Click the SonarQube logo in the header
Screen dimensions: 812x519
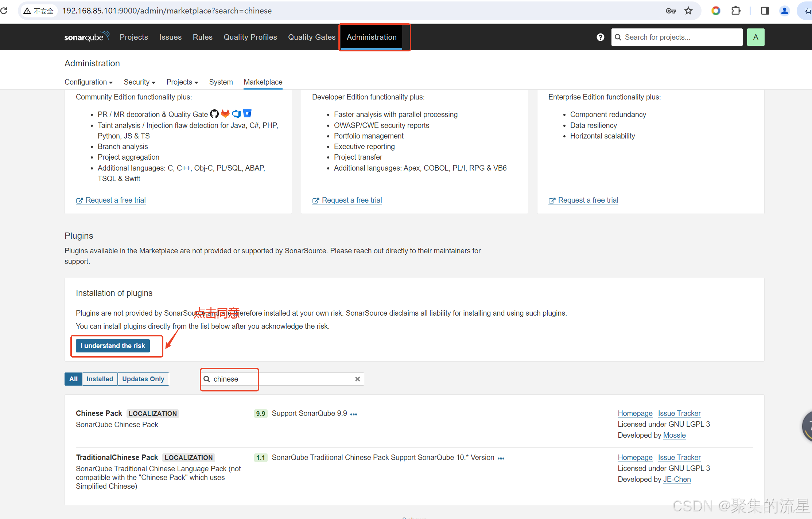pos(87,36)
